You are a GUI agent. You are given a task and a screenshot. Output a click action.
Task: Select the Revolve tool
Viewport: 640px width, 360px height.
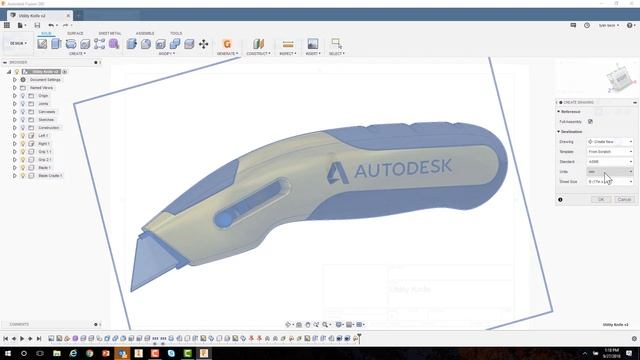71,44
